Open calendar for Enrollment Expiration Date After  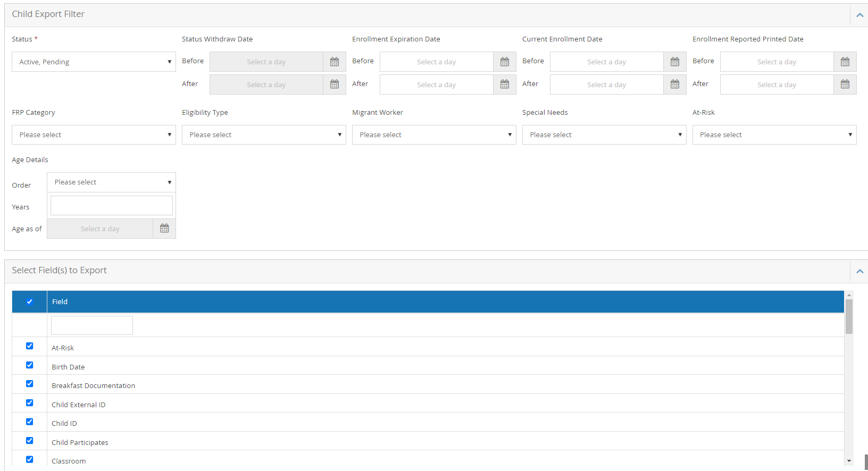click(x=504, y=85)
